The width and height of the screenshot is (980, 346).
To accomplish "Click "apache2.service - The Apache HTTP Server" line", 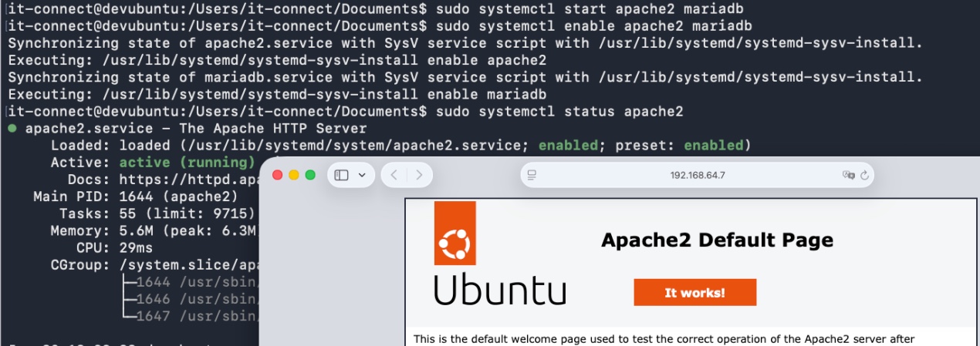I will click(x=196, y=128).
